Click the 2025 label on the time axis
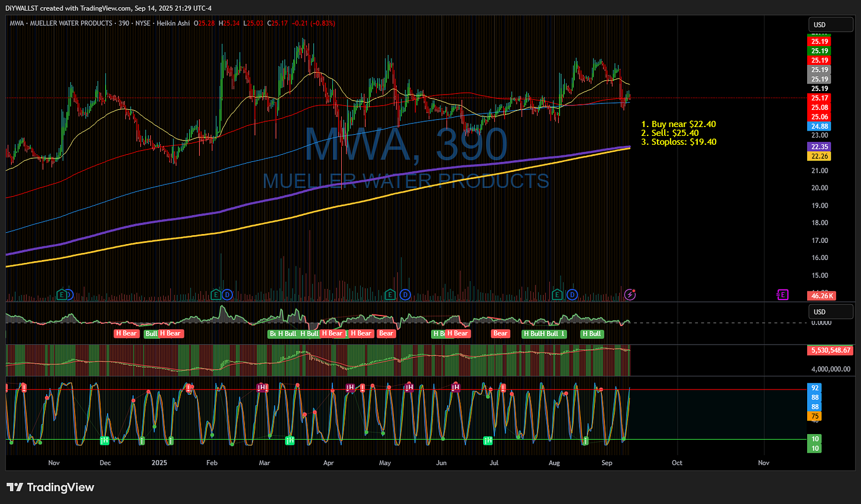The image size is (861, 504). 158,463
